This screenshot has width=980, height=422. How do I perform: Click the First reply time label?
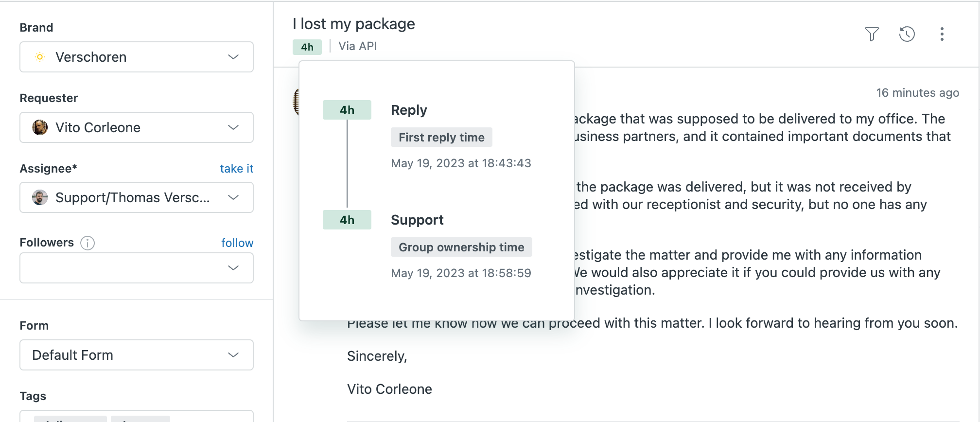441,138
